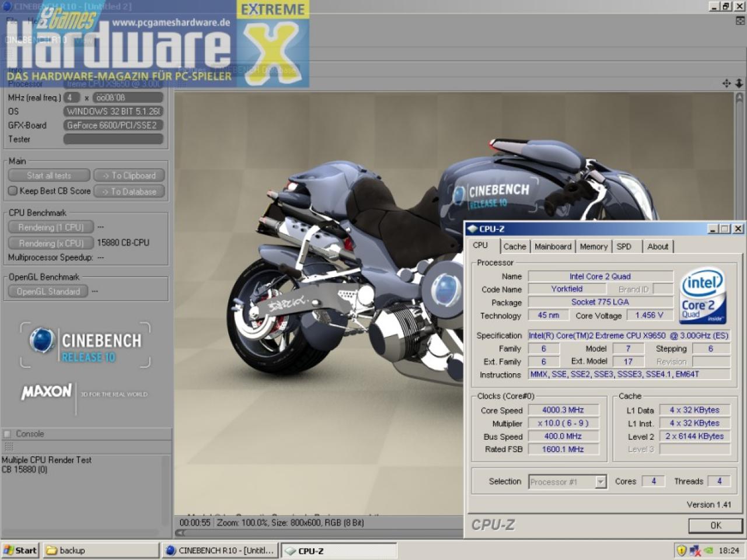Click the Multiplier value x 10.0 (6 - 9)
Screen dimensions: 747x560
pos(563,423)
